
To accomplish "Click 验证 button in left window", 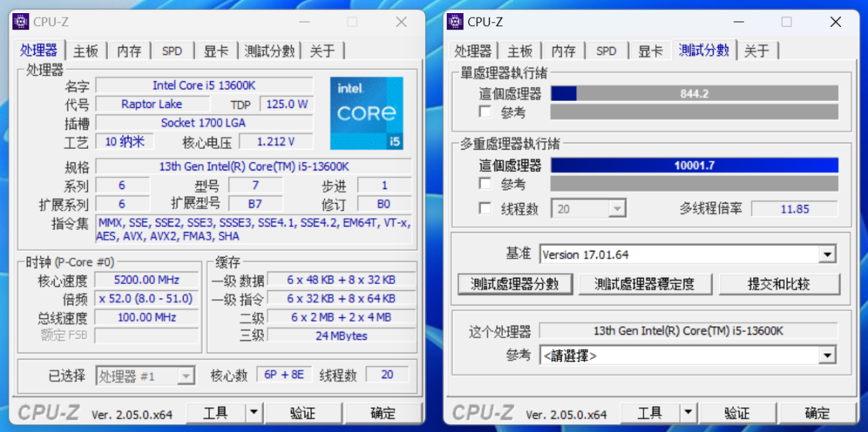I will click(302, 412).
